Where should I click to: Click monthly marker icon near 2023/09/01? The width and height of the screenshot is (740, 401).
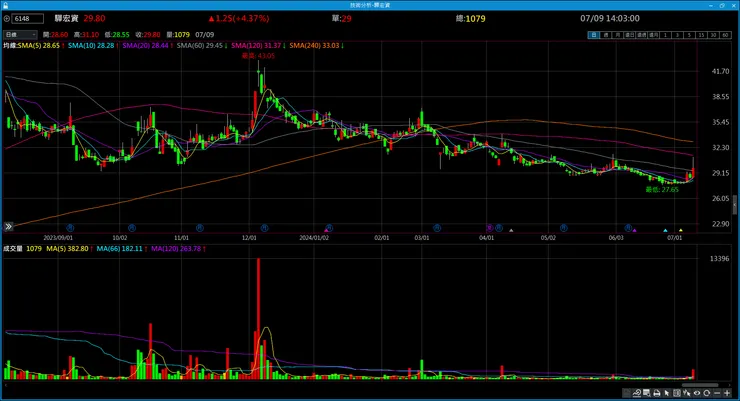pyautogui.click(x=70, y=228)
